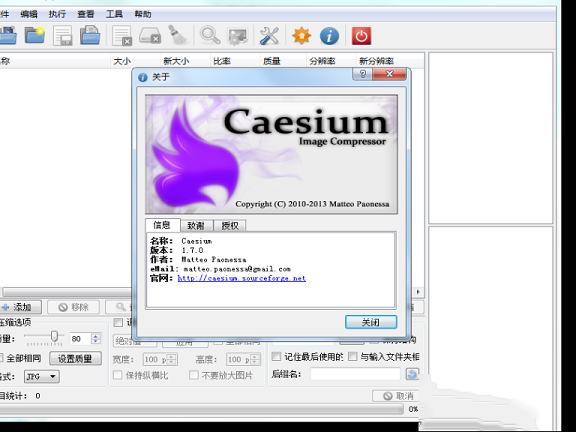Switch to the 信息 tab

[x=162, y=225]
